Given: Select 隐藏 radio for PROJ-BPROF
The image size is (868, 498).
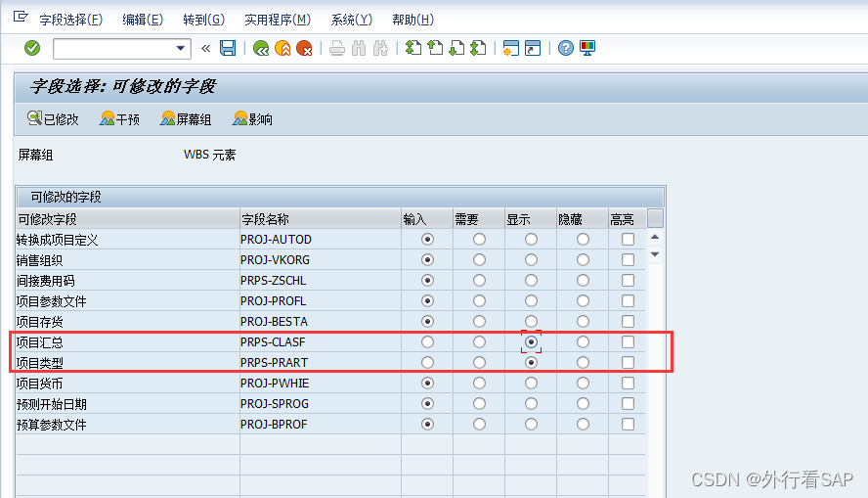Looking at the screenshot, I should (x=583, y=424).
